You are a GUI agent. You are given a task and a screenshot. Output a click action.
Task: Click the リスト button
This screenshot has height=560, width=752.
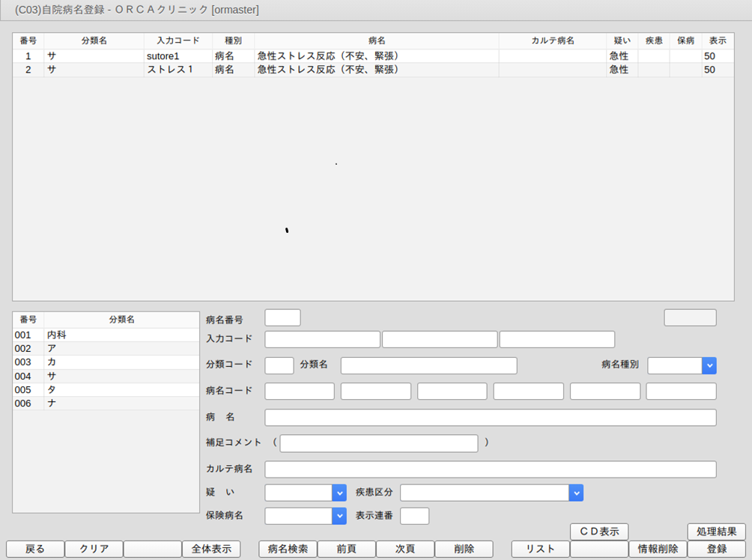[540, 549]
